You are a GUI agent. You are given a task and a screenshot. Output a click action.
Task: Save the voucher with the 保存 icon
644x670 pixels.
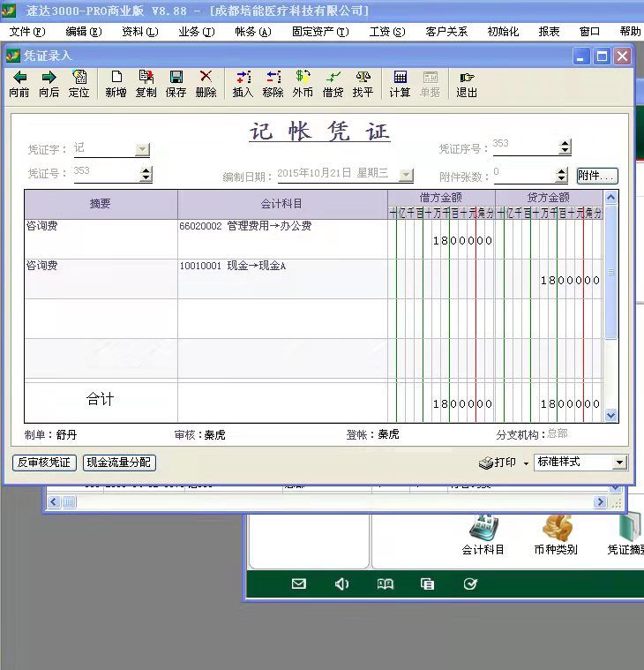[x=176, y=84]
